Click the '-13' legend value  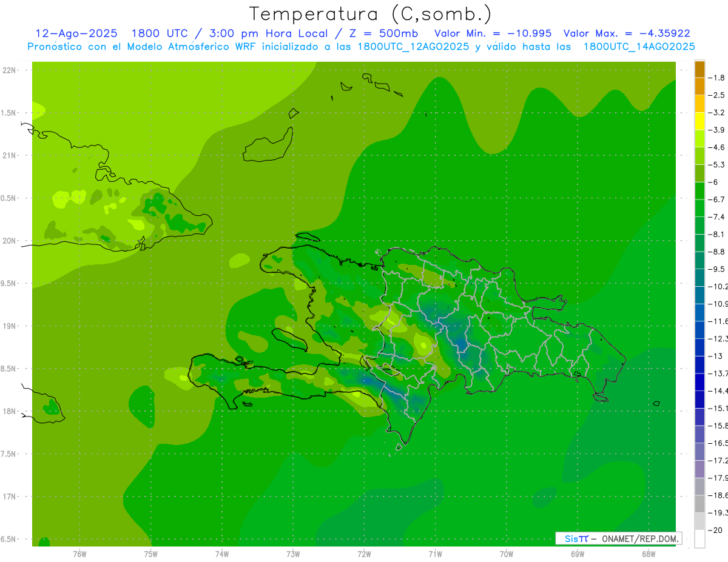[x=716, y=356]
